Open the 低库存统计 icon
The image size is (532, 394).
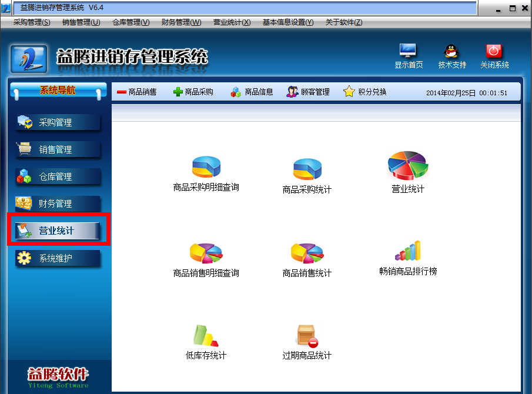[206, 336]
